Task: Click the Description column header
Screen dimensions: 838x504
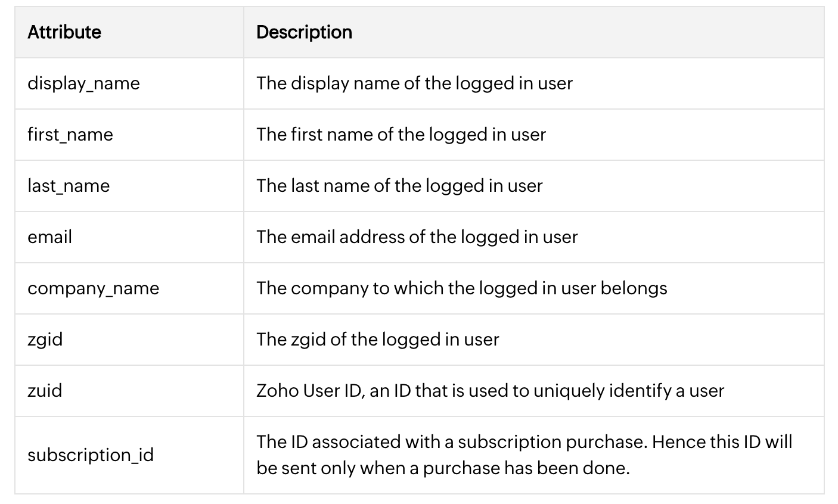Action: click(304, 32)
